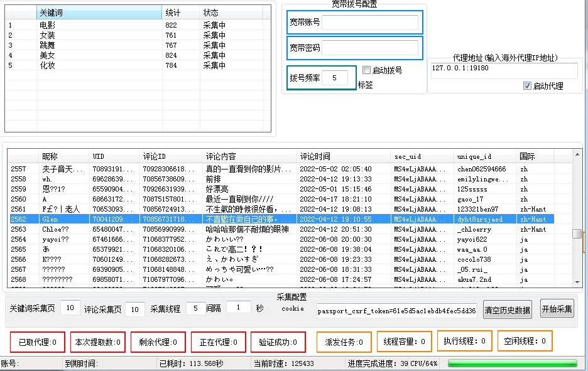Viewport: 588px width, 371px height.
Task: Select the 电影 keyword row
Action: (x=47, y=25)
